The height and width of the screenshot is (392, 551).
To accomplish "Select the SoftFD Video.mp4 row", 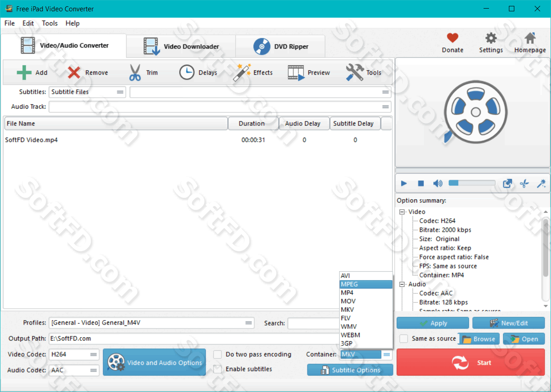I will [x=197, y=140].
